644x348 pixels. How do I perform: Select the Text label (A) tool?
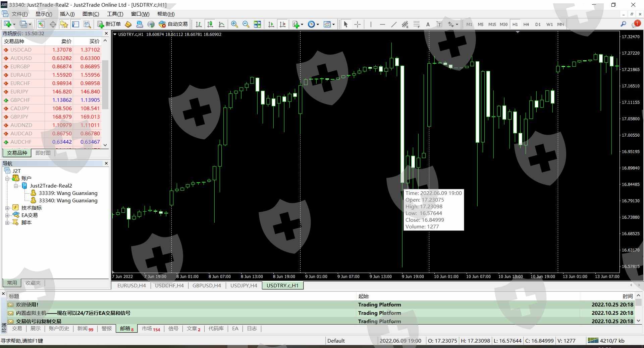[428, 24]
